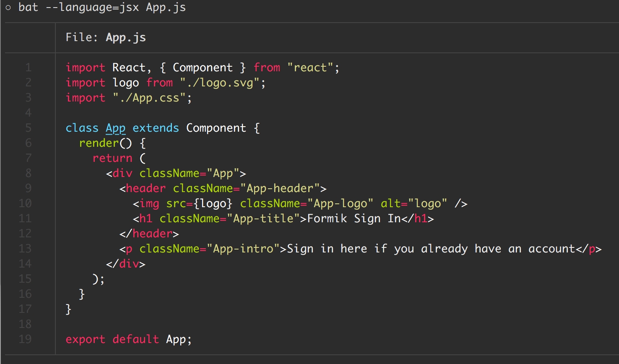619x364 pixels.
Task: Click the 'export' keyword on line 19
Action: pyautogui.click(x=85, y=339)
